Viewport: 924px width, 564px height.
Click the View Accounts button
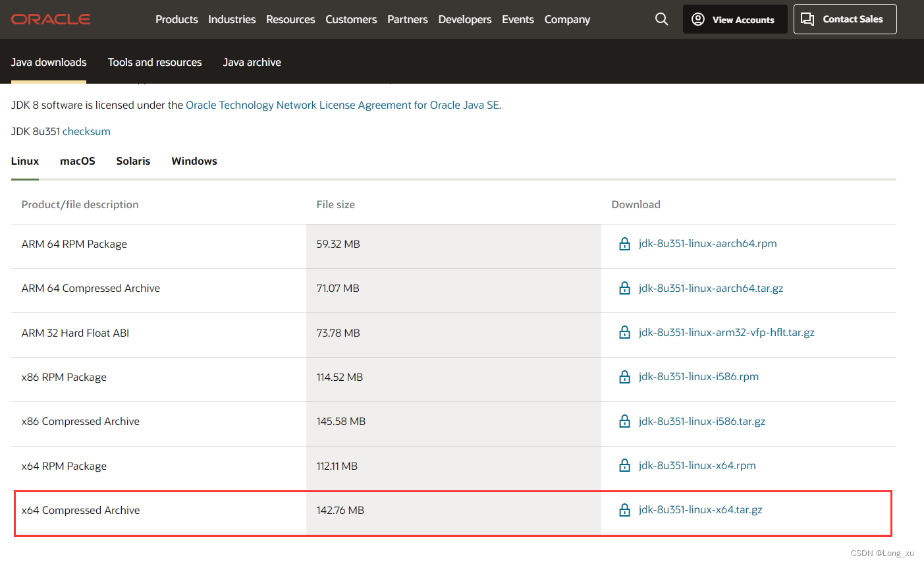[x=735, y=19]
